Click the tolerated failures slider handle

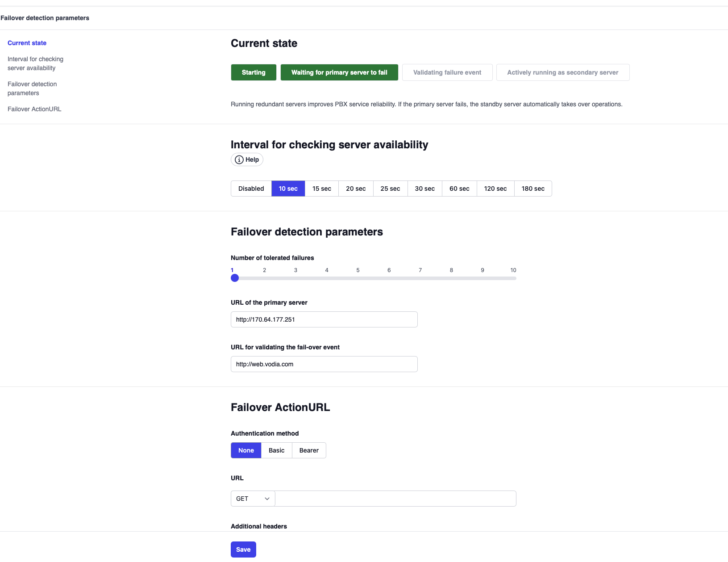[x=235, y=278]
